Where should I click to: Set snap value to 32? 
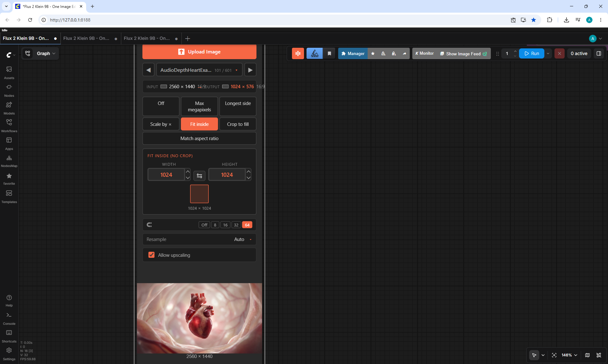click(236, 225)
